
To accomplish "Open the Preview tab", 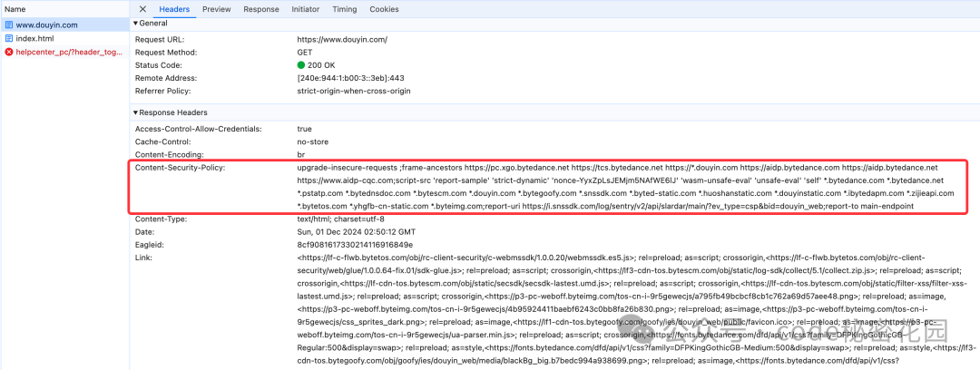I will 217,9.
